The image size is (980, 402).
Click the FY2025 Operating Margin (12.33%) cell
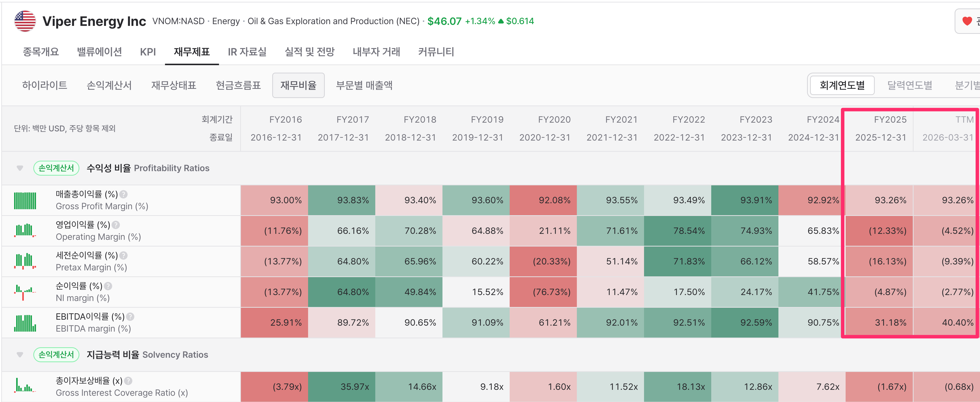click(879, 231)
